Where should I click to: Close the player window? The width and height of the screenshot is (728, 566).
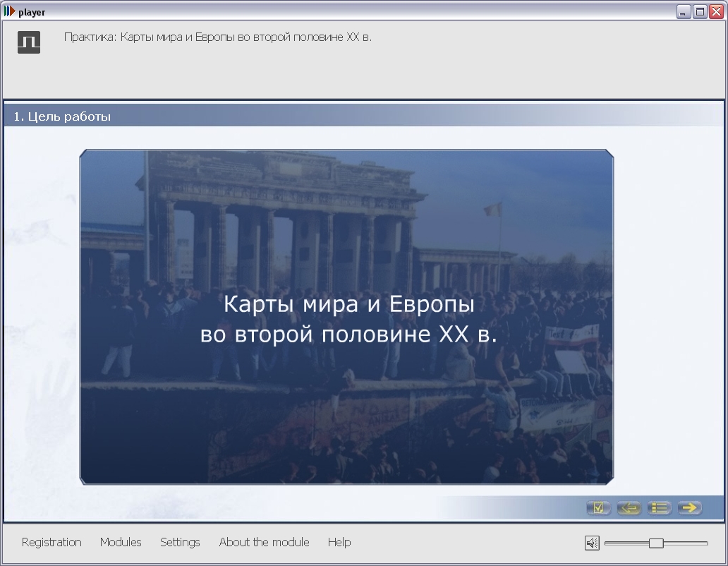pyautogui.click(x=717, y=11)
